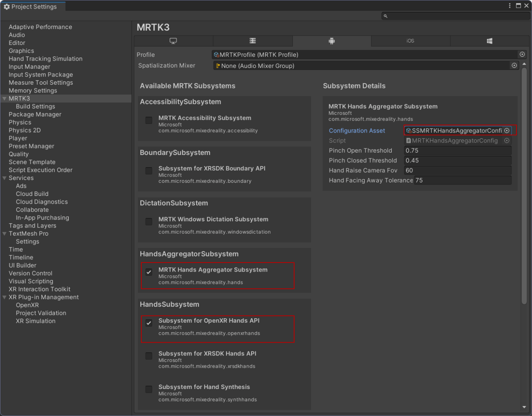
Task: Open Visual Scripting settings
Action: click(x=31, y=282)
